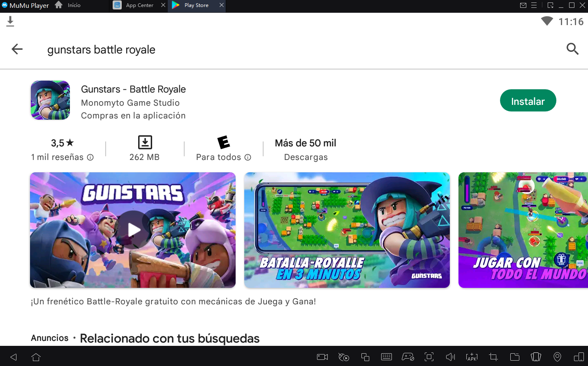Show info for 'Para todos' rating
Viewport: 588px width, 366px height.
(248, 158)
